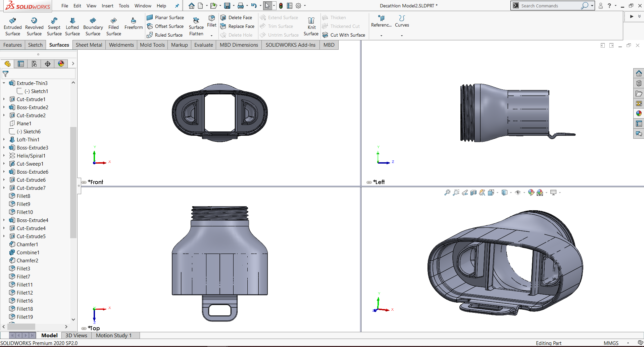Click the Save icon in toolbar
This screenshot has width=644, height=347.
(x=227, y=6)
